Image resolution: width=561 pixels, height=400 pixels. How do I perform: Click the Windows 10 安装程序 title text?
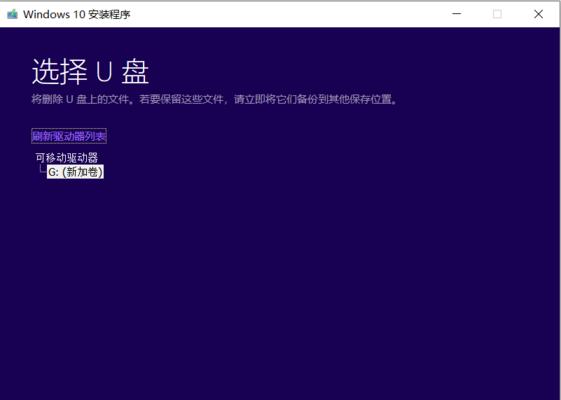[77, 14]
